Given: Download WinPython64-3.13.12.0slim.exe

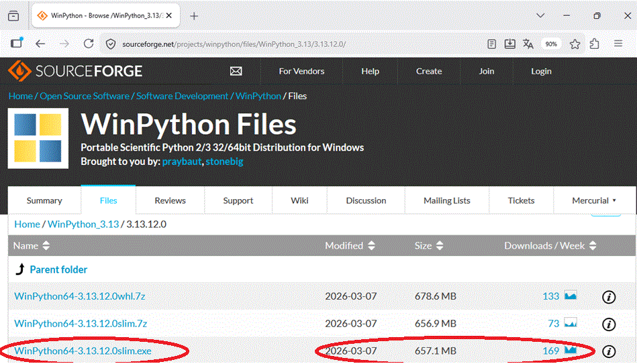Looking at the screenshot, I should pyautogui.click(x=83, y=351).
